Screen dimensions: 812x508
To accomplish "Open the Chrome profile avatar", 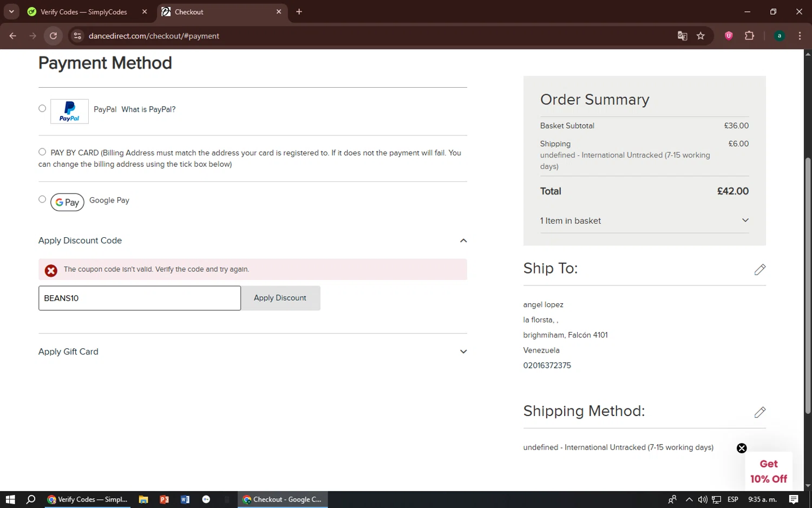I will [x=780, y=36].
